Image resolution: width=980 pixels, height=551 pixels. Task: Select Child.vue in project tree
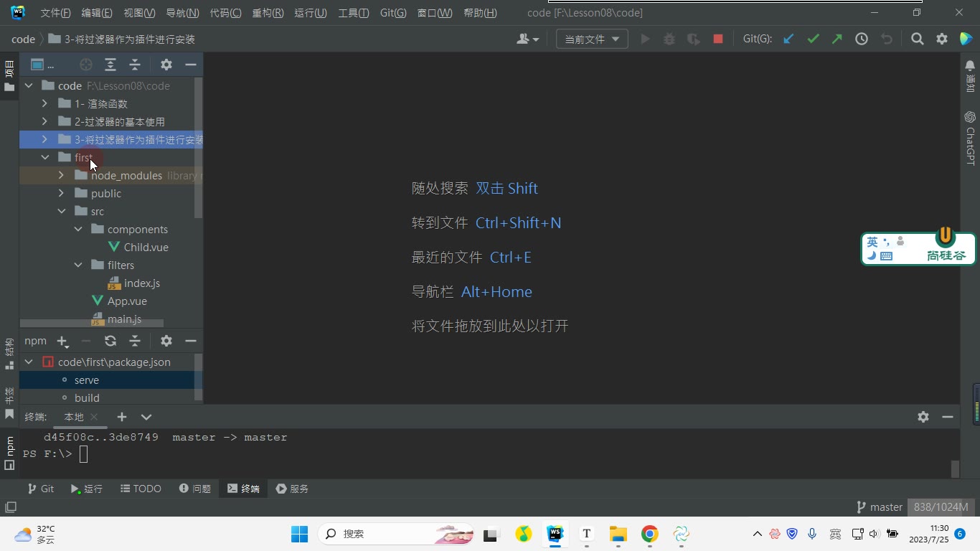coord(146,248)
